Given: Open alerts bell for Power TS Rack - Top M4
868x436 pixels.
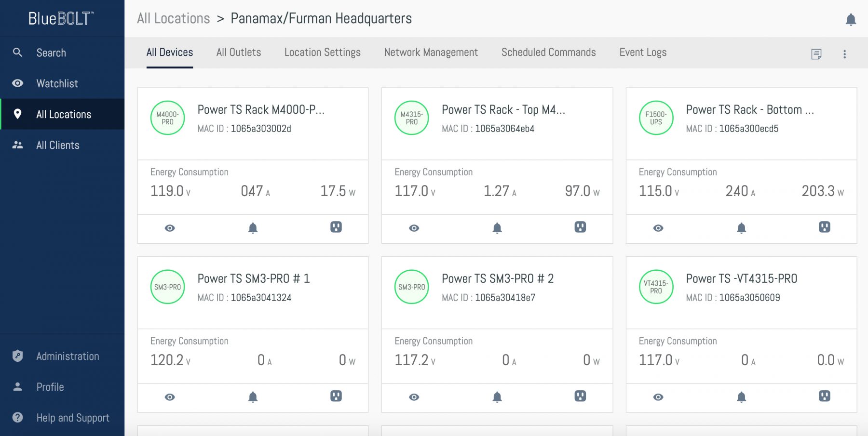Looking at the screenshot, I should point(497,228).
